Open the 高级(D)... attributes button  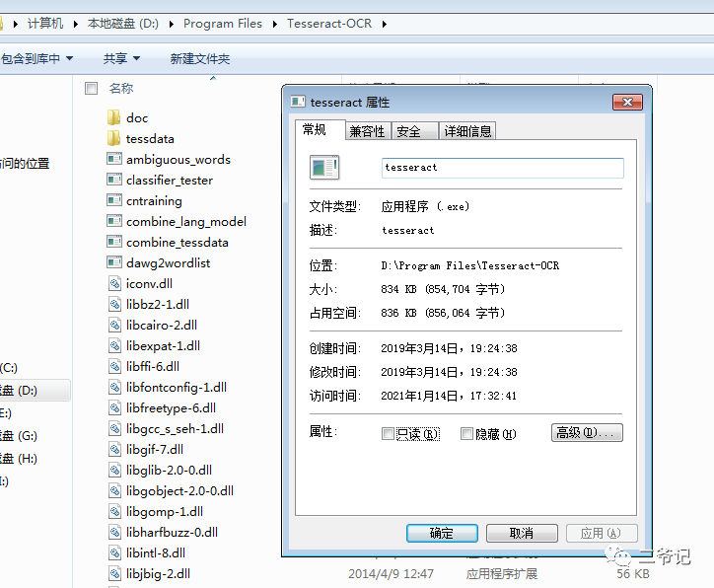587,432
